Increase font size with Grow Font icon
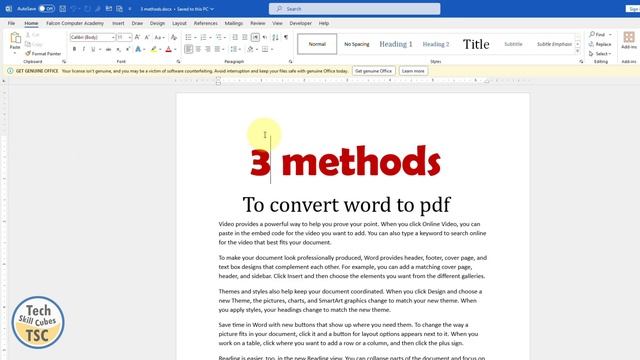 tap(138, 37)
